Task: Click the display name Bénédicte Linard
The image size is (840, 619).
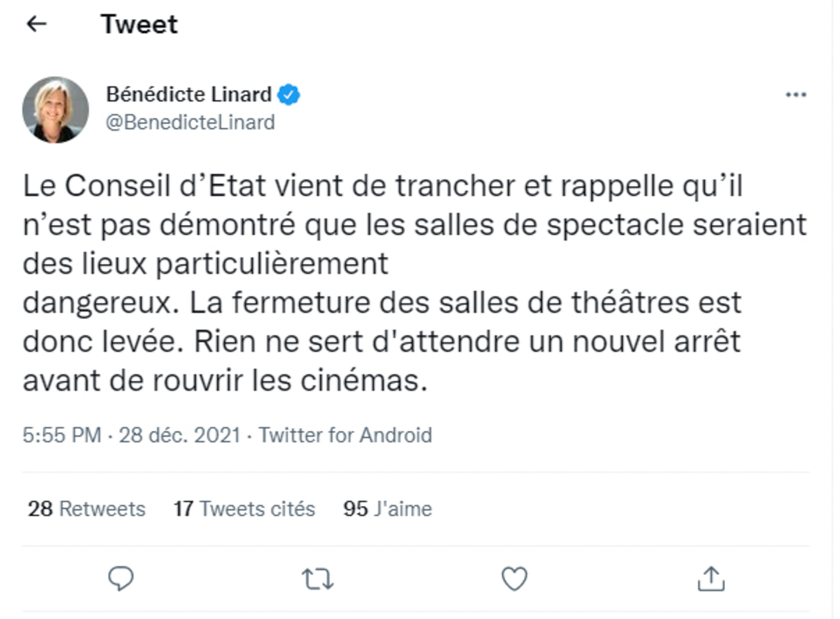Action: point(189,94)
